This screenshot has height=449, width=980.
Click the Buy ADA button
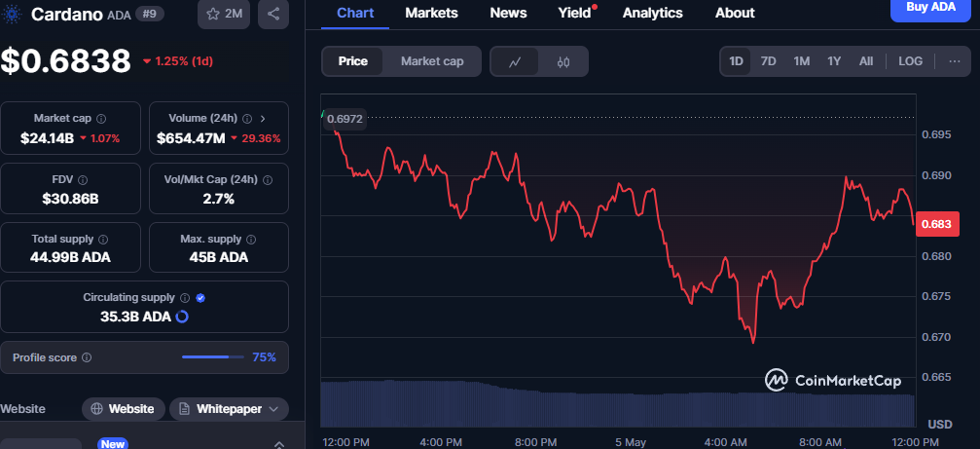pyautogui.click(x=930, y=8)
